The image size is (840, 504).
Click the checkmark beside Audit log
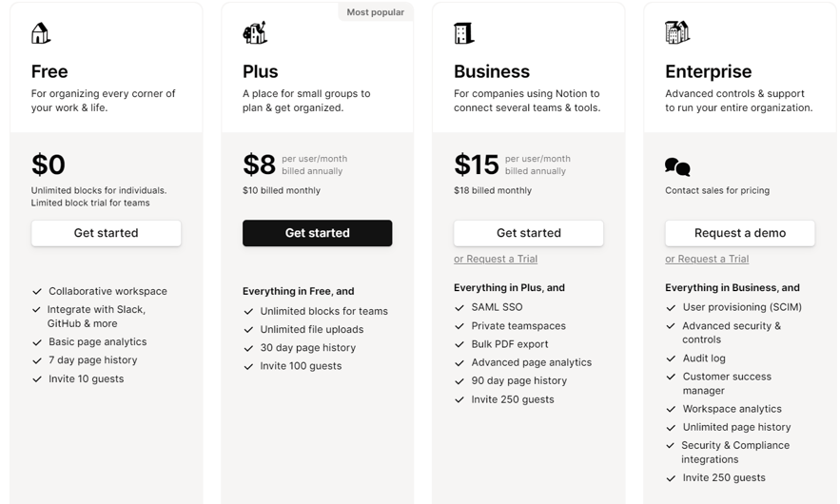671,359
